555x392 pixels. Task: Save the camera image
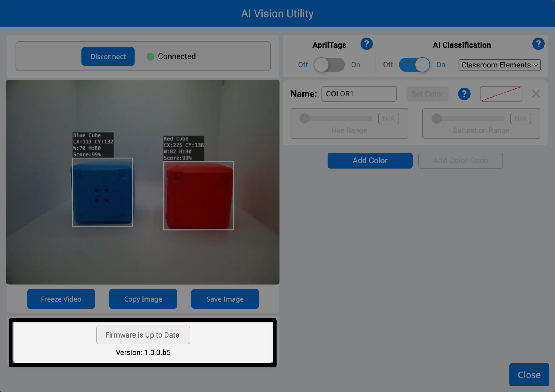tap(225, 299)
